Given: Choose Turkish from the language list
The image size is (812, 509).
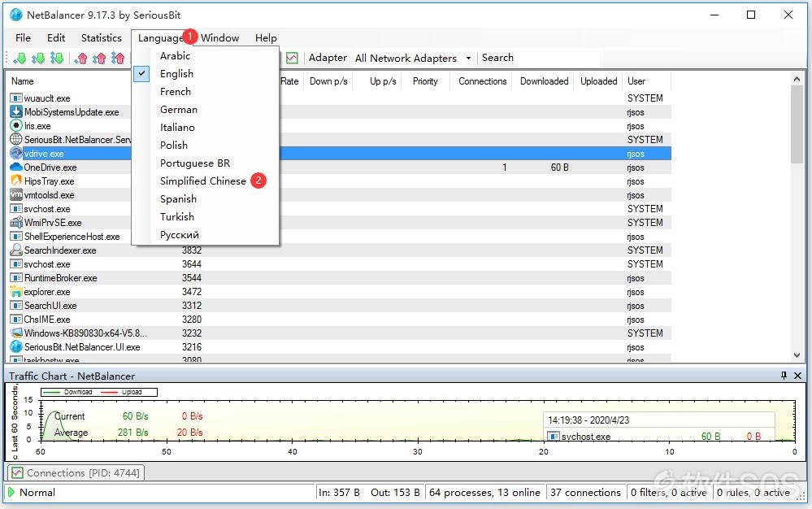Looking at the screenshot, I should click(x=177, y=216).
